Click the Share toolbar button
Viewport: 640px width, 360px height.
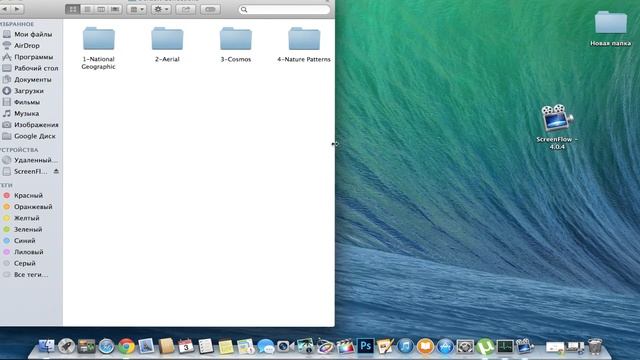tap(186, 9)
